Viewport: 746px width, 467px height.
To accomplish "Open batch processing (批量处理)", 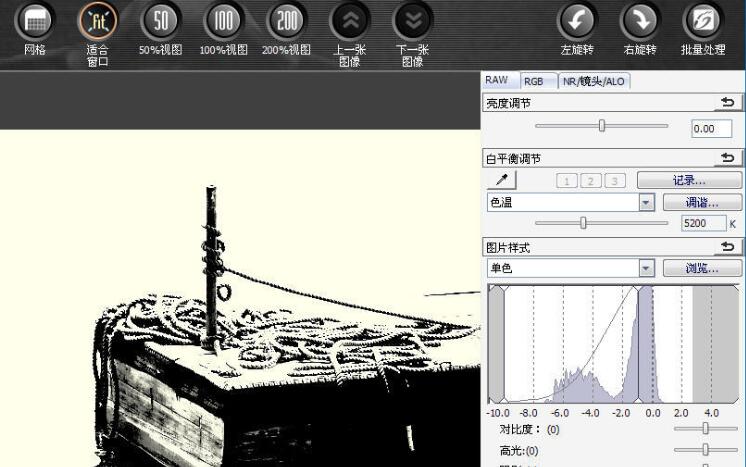I will tap(703, 22).
